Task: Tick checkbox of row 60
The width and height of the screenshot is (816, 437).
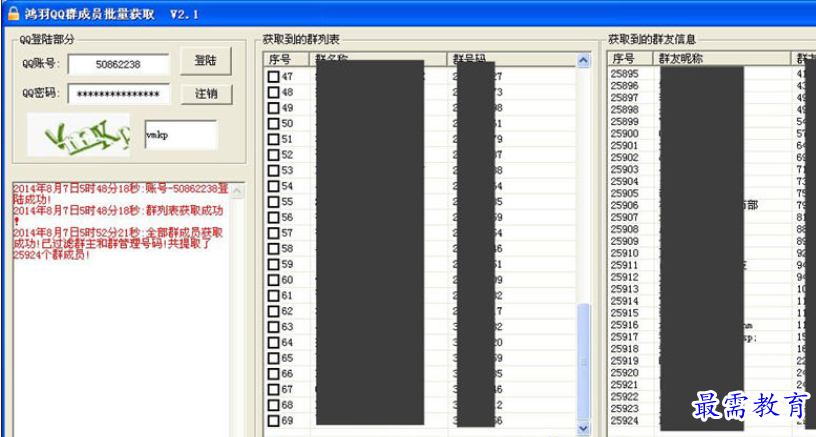Action: tap(274, 280)
